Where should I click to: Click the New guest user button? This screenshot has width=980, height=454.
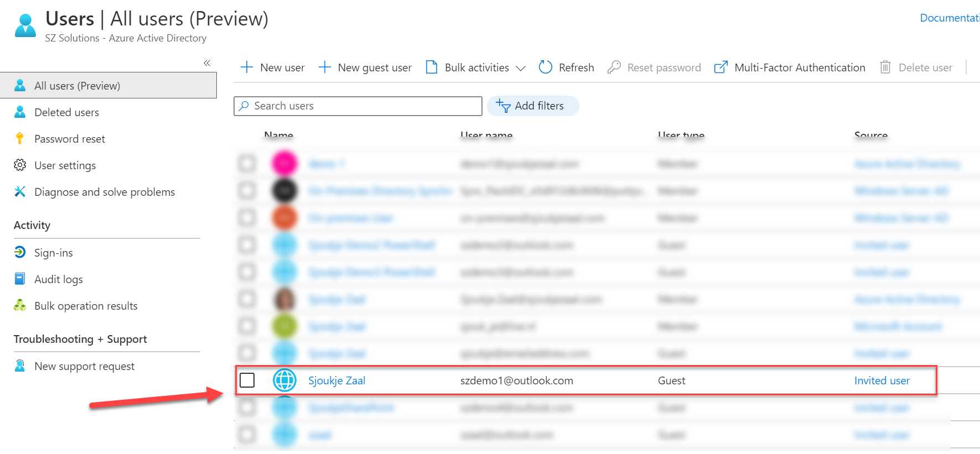[x=365, y=67]
